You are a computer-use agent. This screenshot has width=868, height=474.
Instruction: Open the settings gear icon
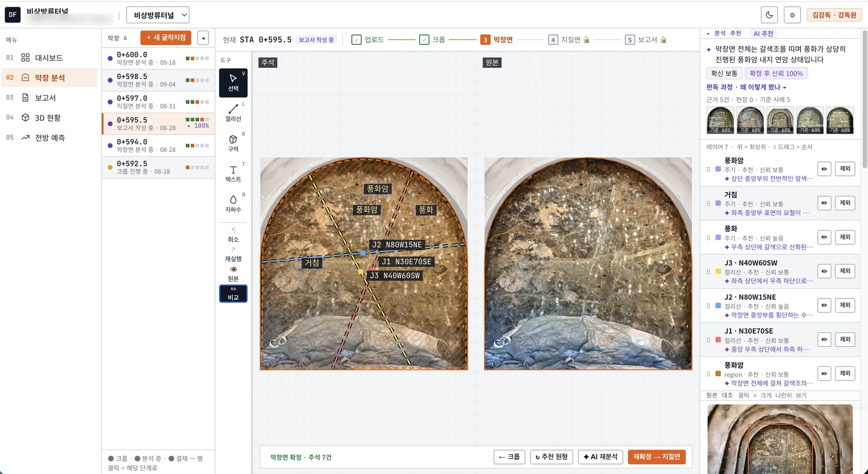[x=792, y=15]
